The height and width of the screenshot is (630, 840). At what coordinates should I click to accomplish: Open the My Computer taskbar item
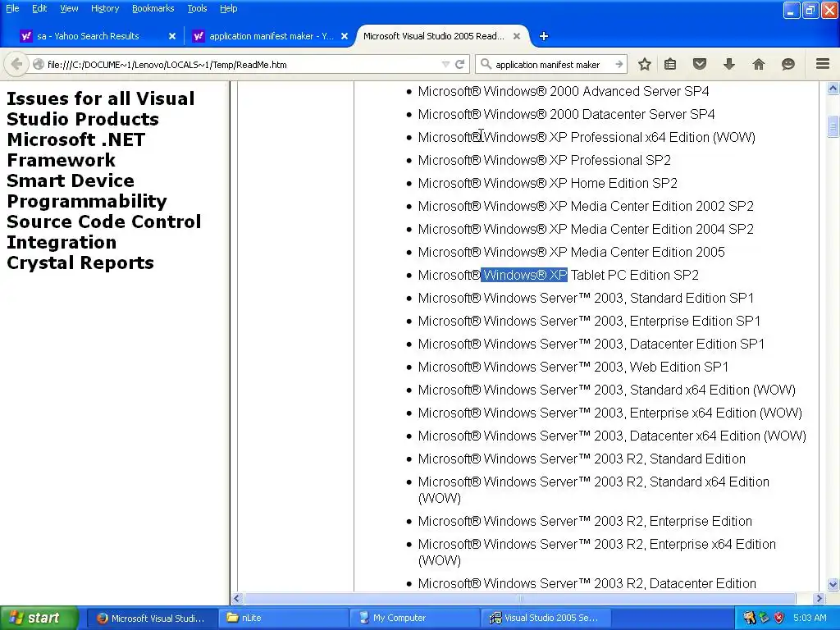click(x=414, y=618)
